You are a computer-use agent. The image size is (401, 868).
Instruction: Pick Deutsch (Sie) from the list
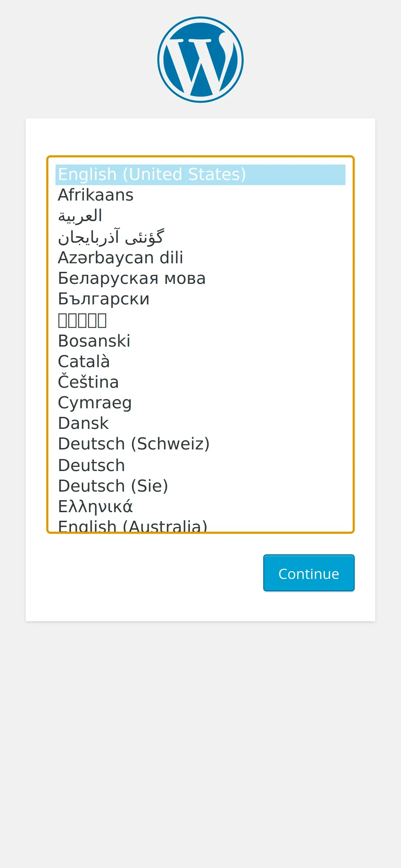pyautogui.click(x=113, y=486)
